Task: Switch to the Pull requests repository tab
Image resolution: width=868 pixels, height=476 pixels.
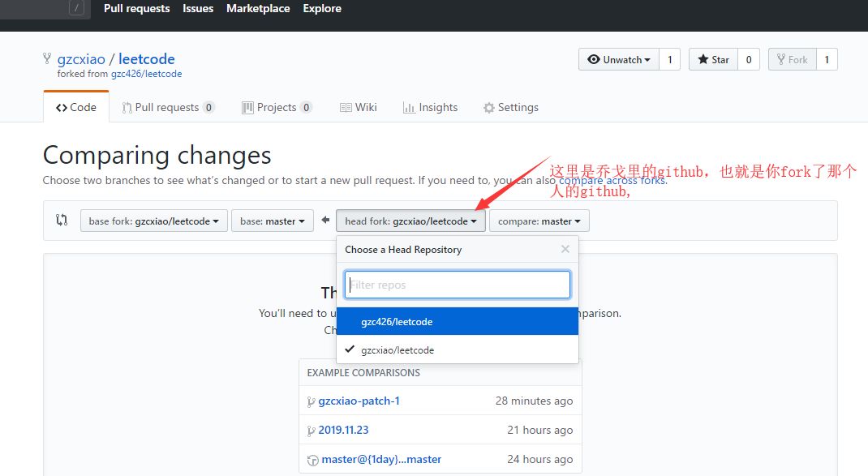Action: pyautogui.click(x=168, y=107)
